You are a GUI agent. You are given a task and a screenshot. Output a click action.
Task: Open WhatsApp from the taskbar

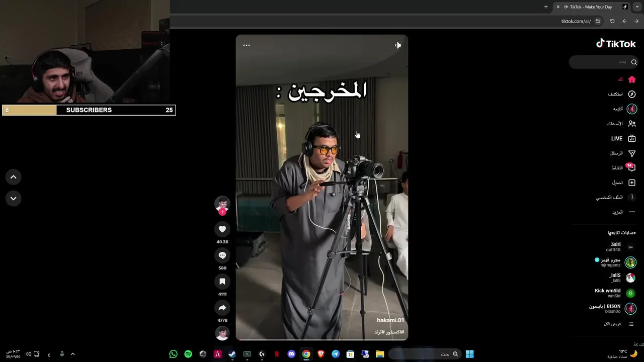(x=174, y=354)
